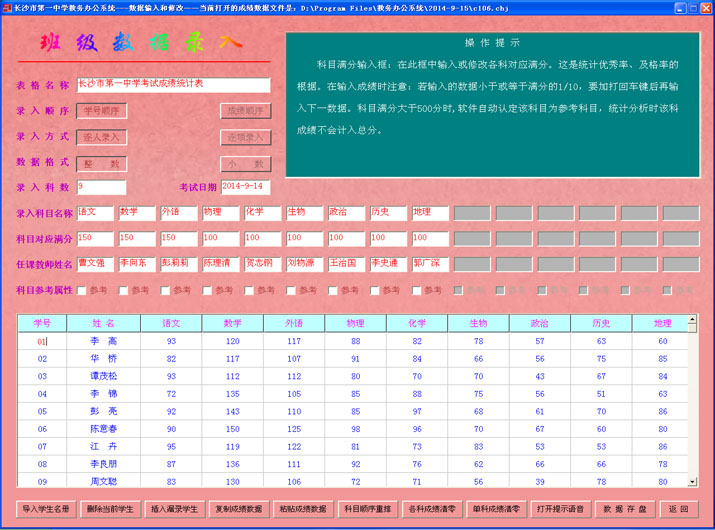Enable the 参考 checkbox under 地理 column

coord(417,291)
